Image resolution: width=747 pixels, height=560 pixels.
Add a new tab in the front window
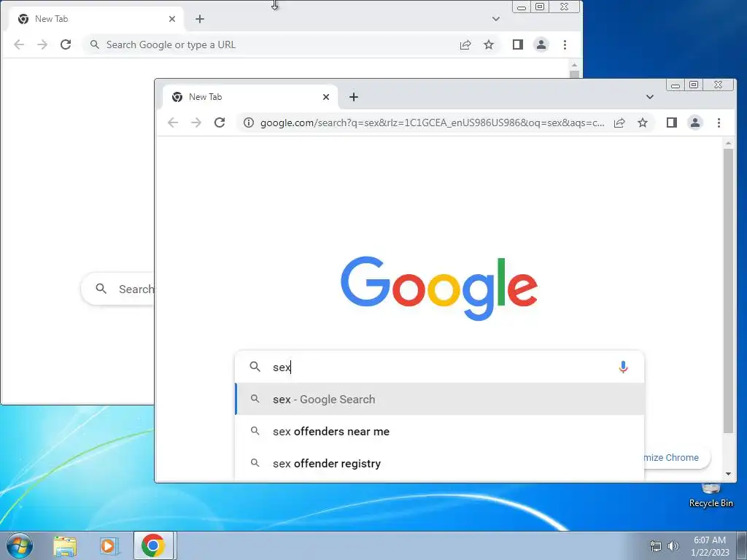tap(354, 97)
